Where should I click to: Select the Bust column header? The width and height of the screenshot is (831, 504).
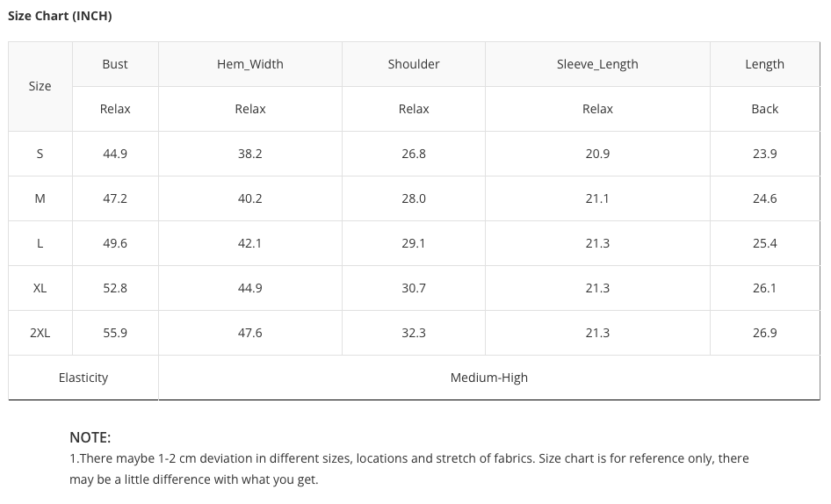click(x=115, y=64)
